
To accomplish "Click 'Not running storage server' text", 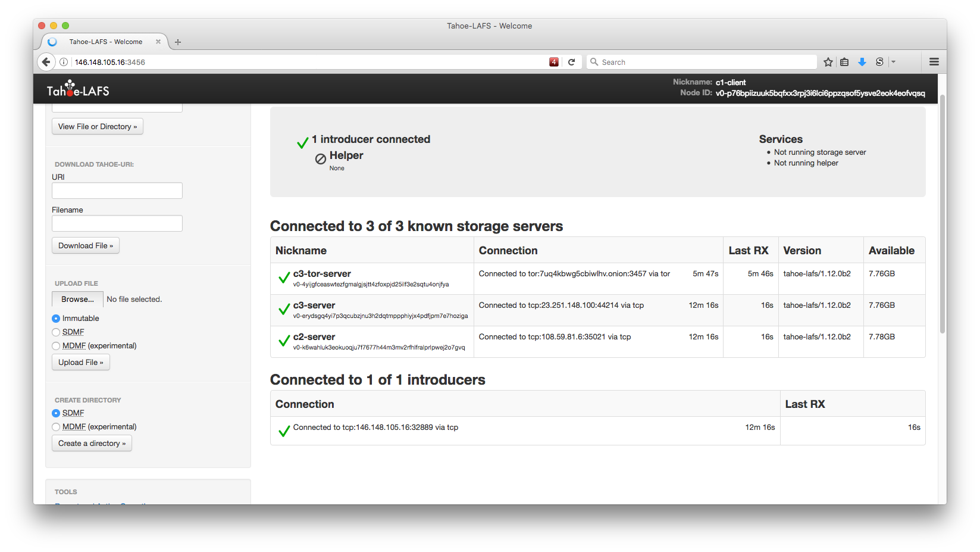I will point(820,152).
